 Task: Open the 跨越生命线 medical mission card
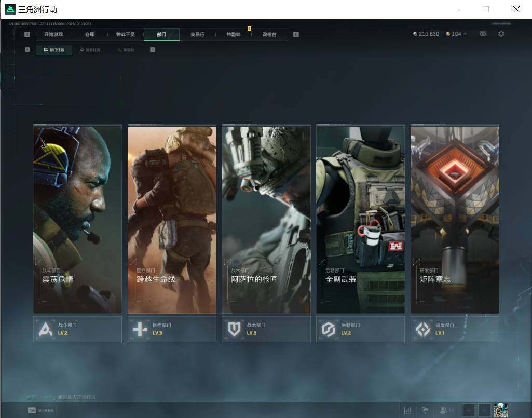click(172, 219)
